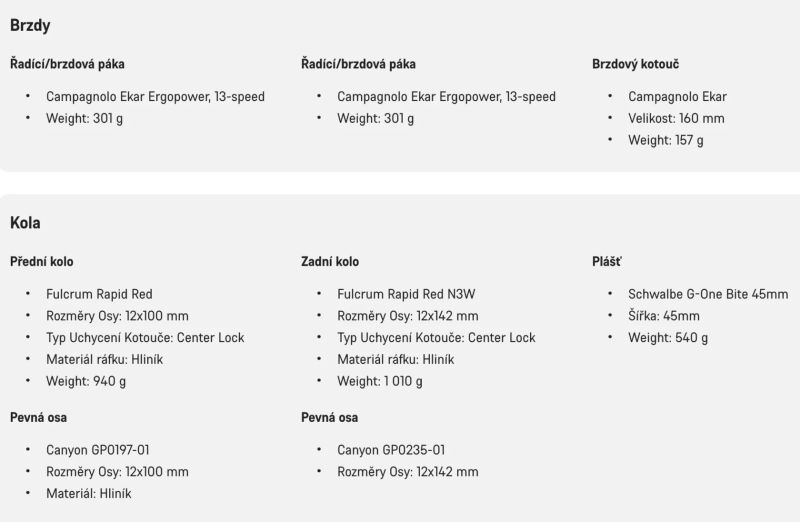Image resolution: width=800 pixels, height=522 pixels.
Task: Select the Brzdový kotouč subheading
Action: click(635, 65)
